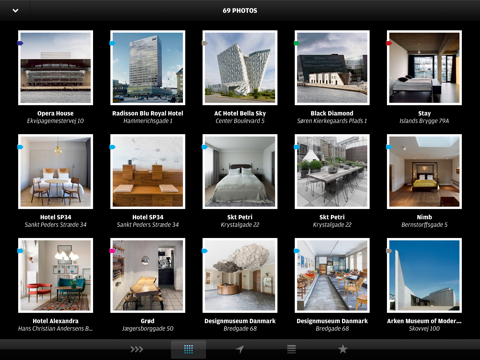
Task: Open the Hotel SP34 wooden seating photo
Action: tap(148, 171)
